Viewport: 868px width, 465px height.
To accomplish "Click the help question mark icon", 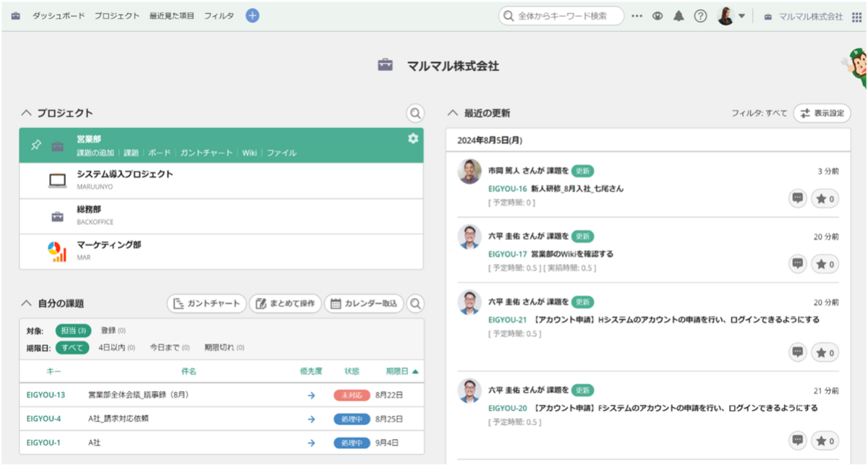I will (700, 16).
